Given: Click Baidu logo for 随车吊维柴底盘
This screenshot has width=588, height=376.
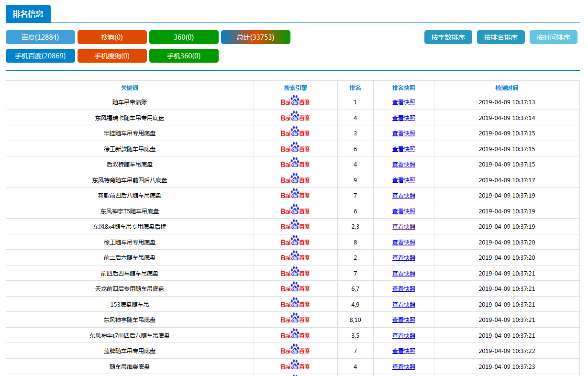Looking at the screenshot, I should pyautogui.click(x=295, y=366).
